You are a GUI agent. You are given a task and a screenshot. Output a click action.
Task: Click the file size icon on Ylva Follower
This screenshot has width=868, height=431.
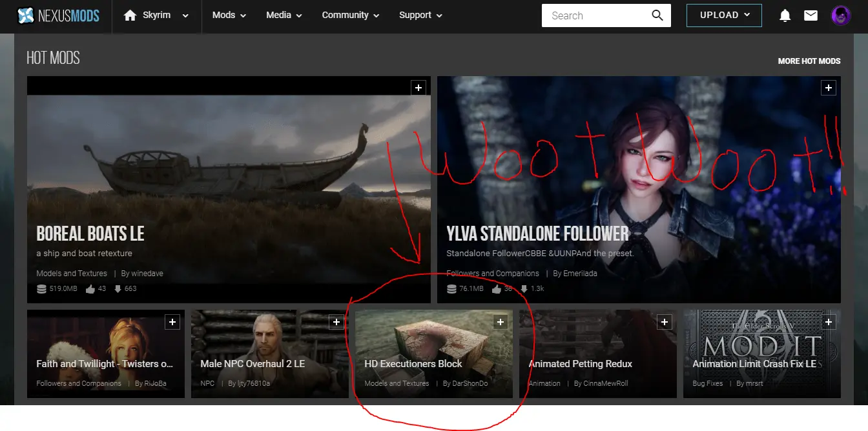[451, 289]
